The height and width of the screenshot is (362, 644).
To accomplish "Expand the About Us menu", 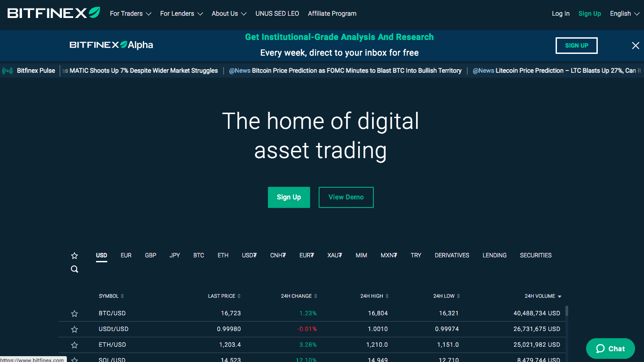I will pyautogui.click(x=229, y=13).
